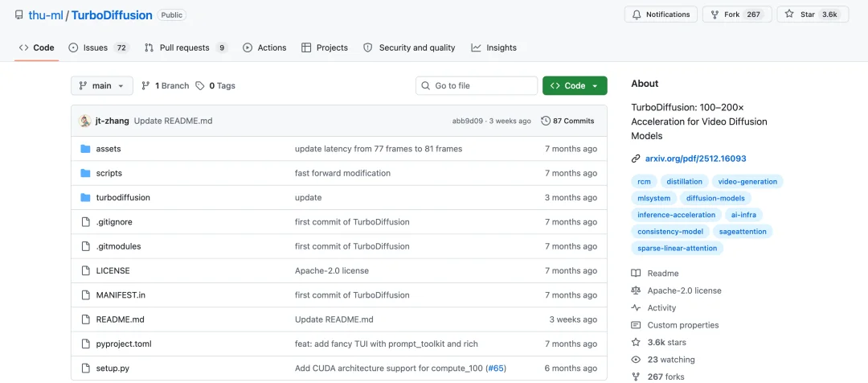The image size is (868, 383).
Task: Go to the Actions tab
Action: pyautogui.click(x=264, y=47)
